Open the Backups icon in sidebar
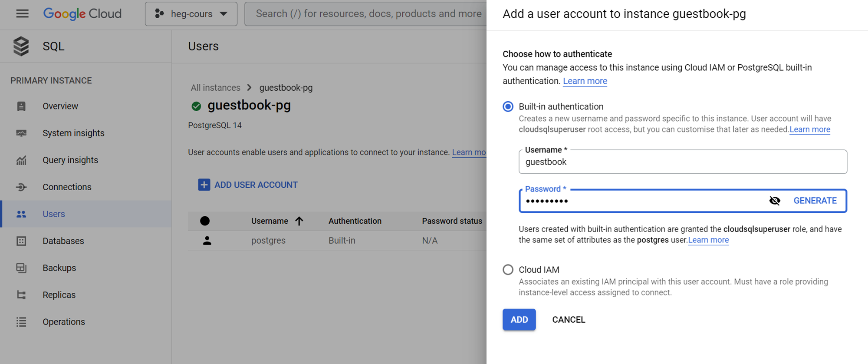This screenshot has height=364, width=868. pyautogui.click(x=21, y=268)
